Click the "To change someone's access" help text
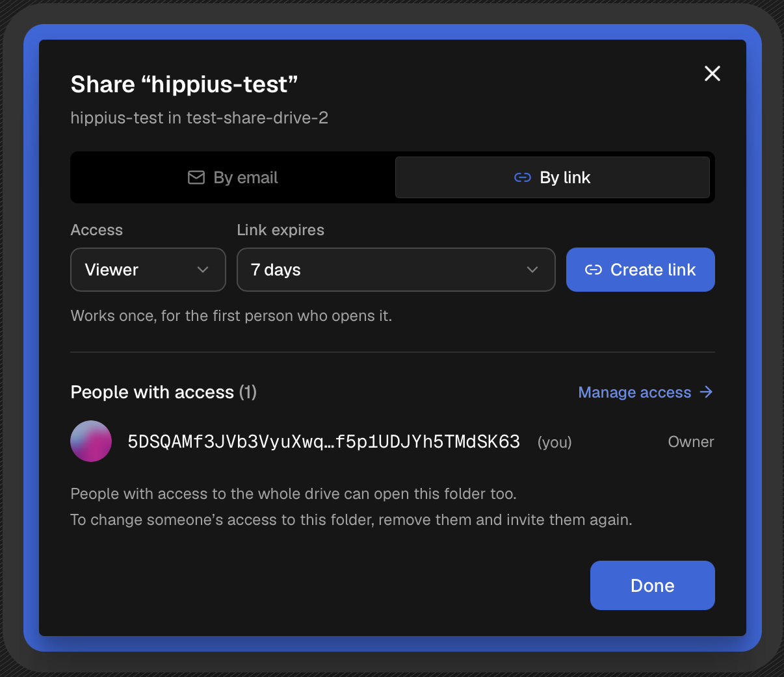 [351, 520]
